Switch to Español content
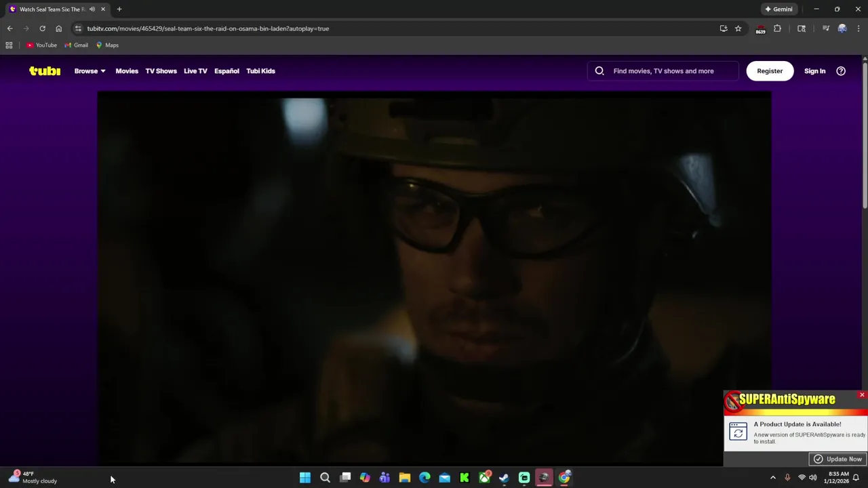 [x=226, y=70]
